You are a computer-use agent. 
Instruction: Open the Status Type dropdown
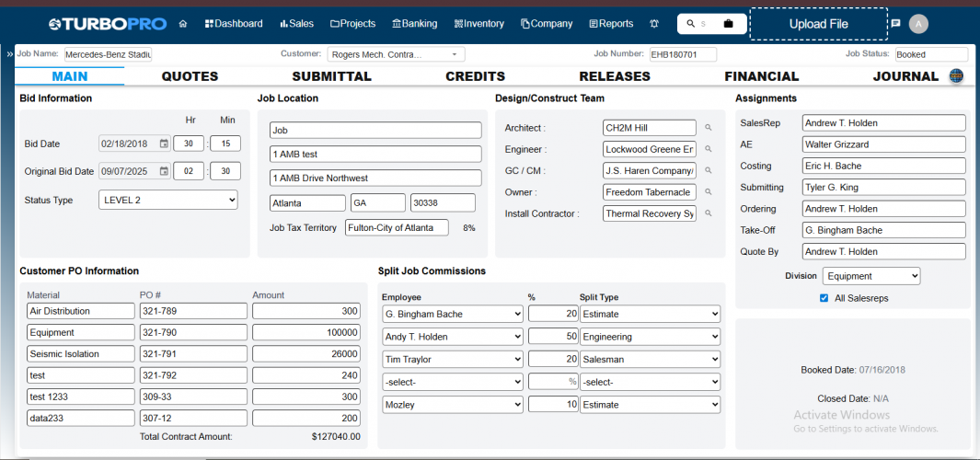(168, 200)
